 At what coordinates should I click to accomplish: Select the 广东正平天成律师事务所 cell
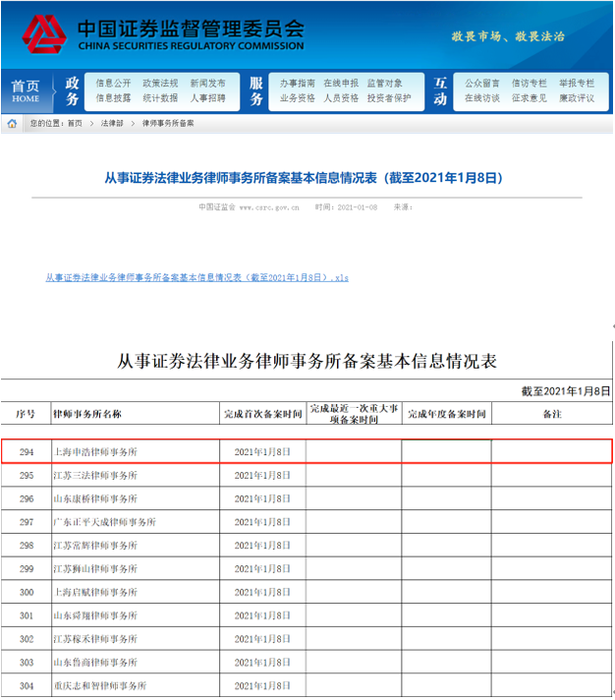(x=136, y=522)
